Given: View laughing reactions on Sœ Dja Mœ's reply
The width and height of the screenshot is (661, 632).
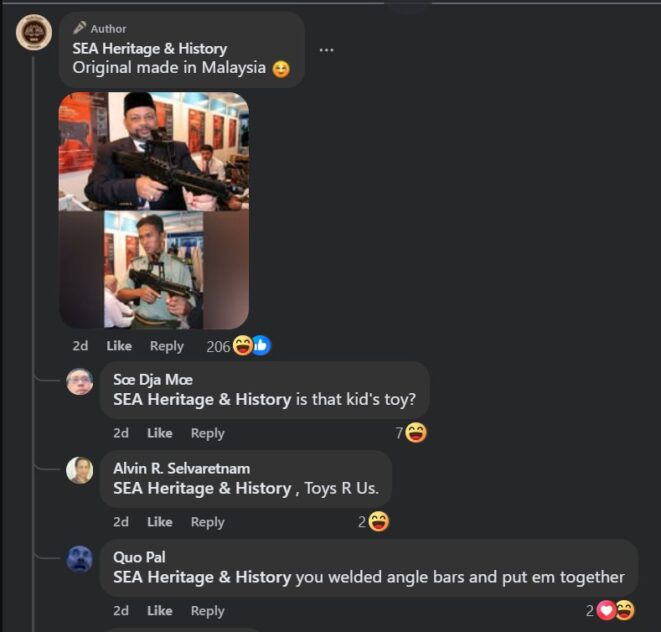Looking at the screenshot, I should 411,433.
